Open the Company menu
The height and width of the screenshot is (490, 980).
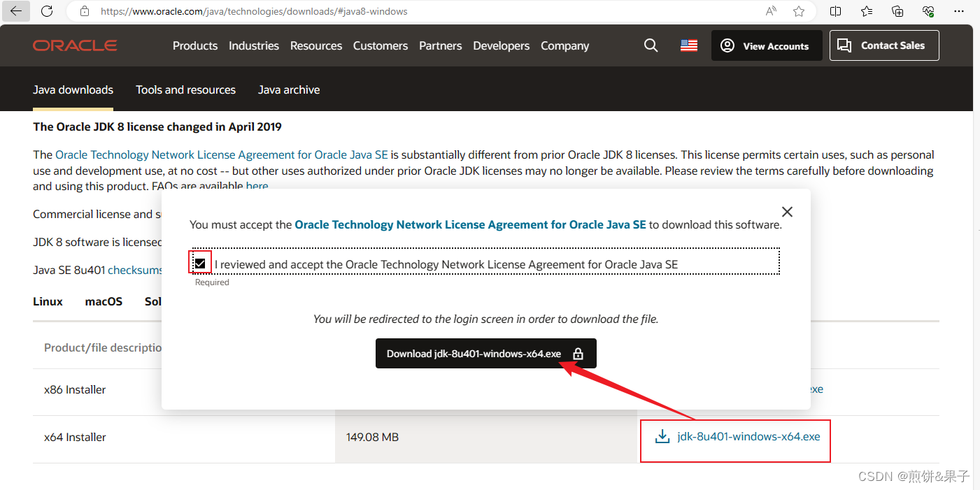[565, 45]
